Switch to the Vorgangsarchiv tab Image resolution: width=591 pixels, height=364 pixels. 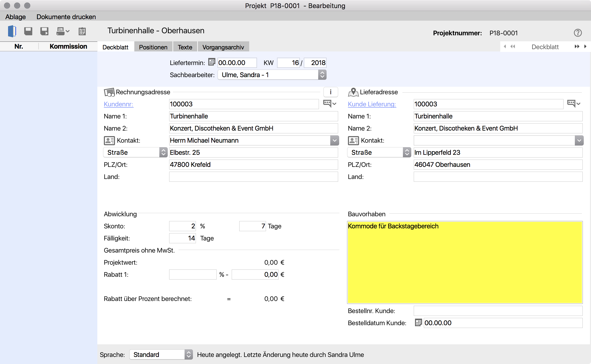(223, 47)
